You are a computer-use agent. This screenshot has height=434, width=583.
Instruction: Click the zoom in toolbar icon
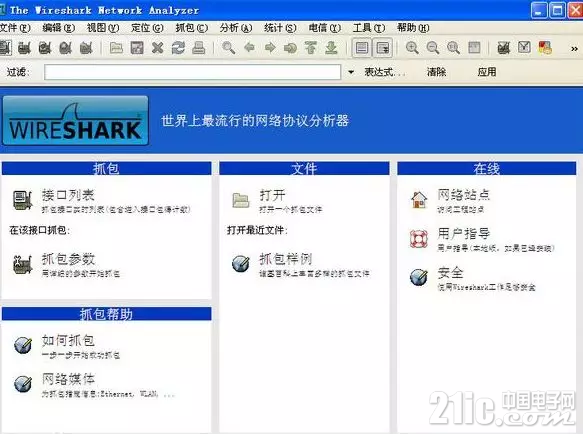(412, 48)
